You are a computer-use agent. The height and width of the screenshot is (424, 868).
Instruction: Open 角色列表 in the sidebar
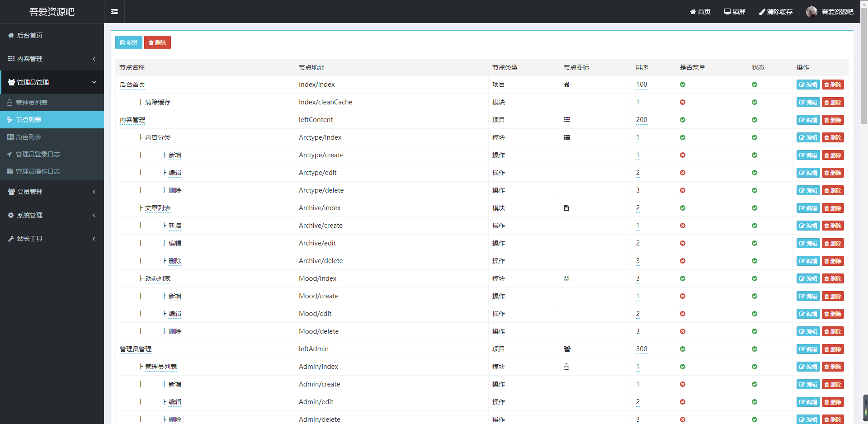pos(52,137)
